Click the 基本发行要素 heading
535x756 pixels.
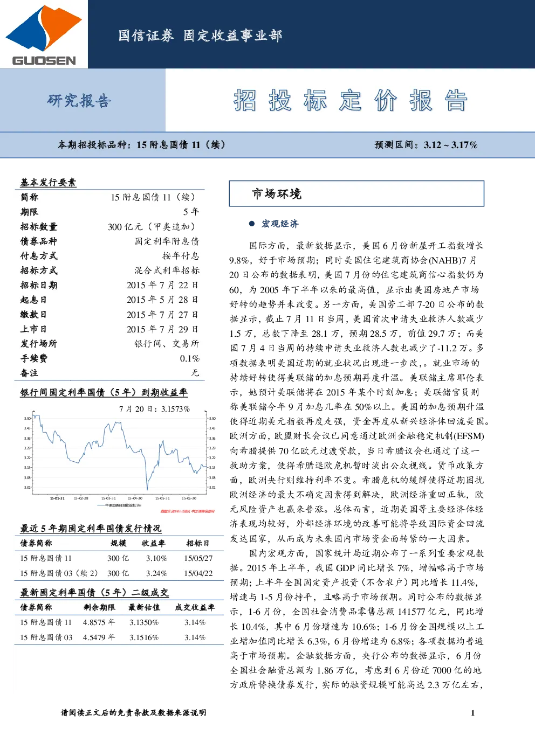tap(48, 182)
